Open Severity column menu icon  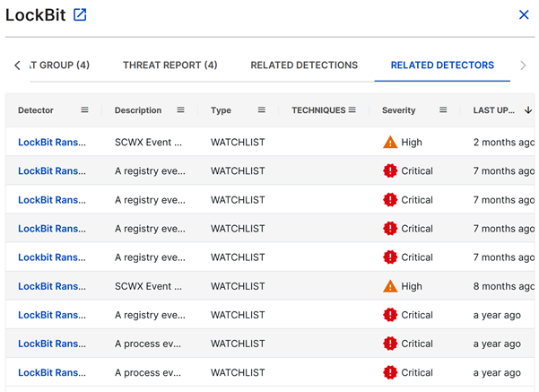click(x=443, y=110)
